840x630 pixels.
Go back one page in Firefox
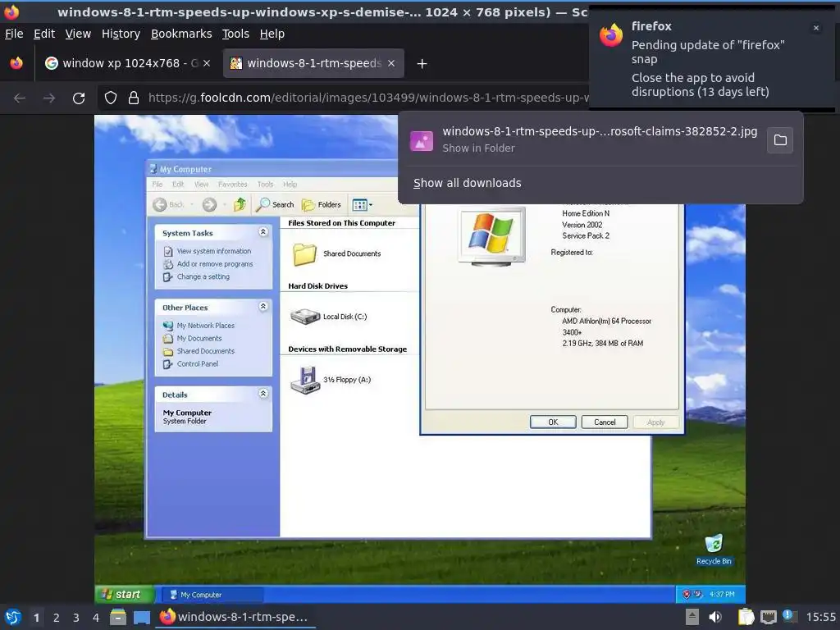click(20, 98)
